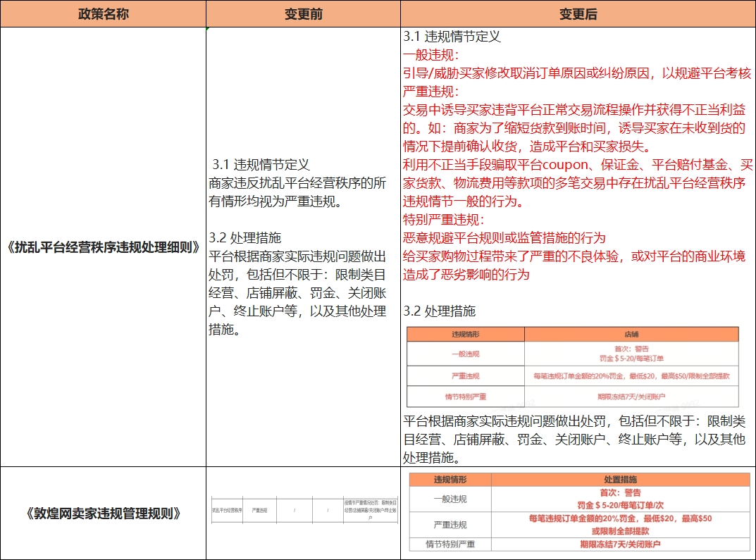756x560 pixels.
Task: Click the 3.2 处理措施 heading in 变更前
Action: pos(245,237)
